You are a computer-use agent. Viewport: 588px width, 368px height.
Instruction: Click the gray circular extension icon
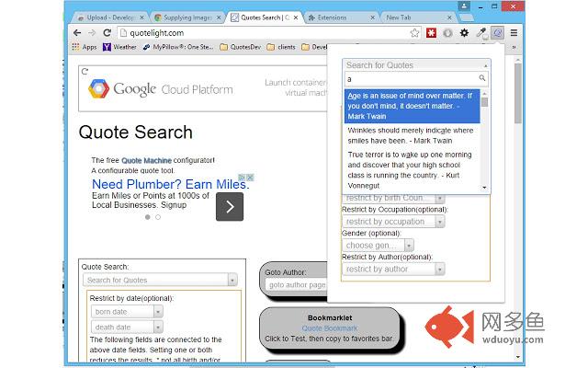click(447, 33)
